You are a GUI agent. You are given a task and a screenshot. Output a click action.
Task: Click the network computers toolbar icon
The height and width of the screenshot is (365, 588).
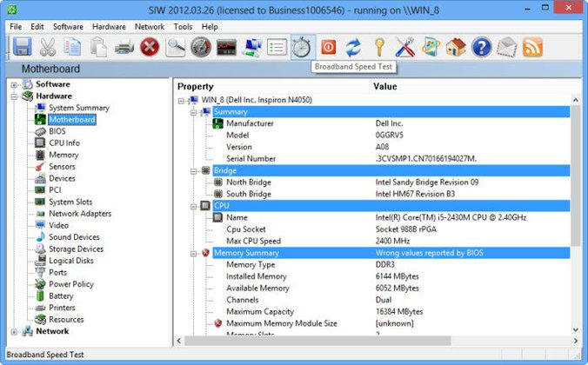point(251,47)
